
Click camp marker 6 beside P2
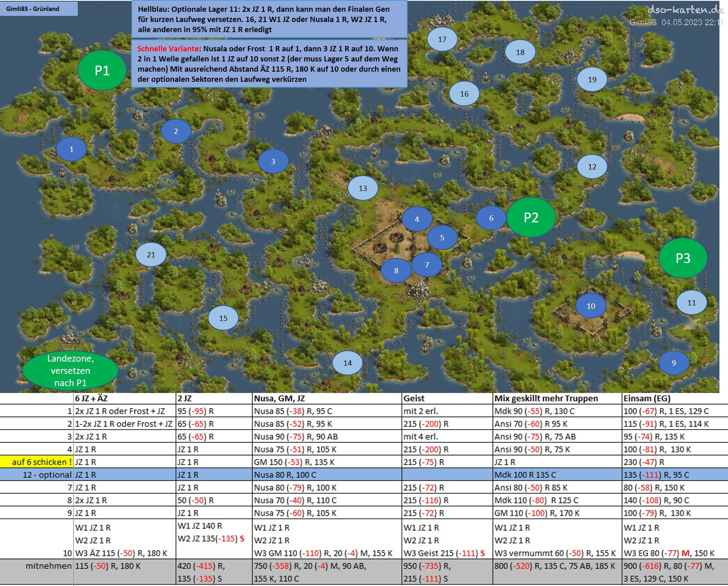(491, 218)
